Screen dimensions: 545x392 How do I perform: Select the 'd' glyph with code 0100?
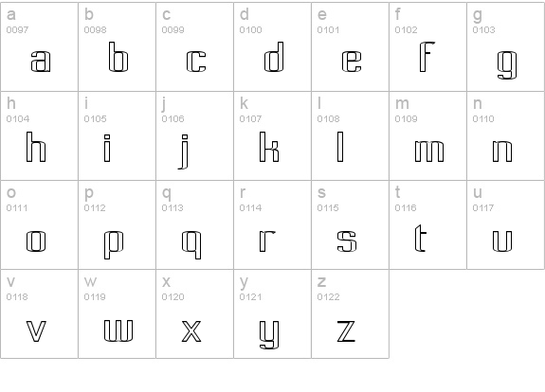[x=273, y=47]
